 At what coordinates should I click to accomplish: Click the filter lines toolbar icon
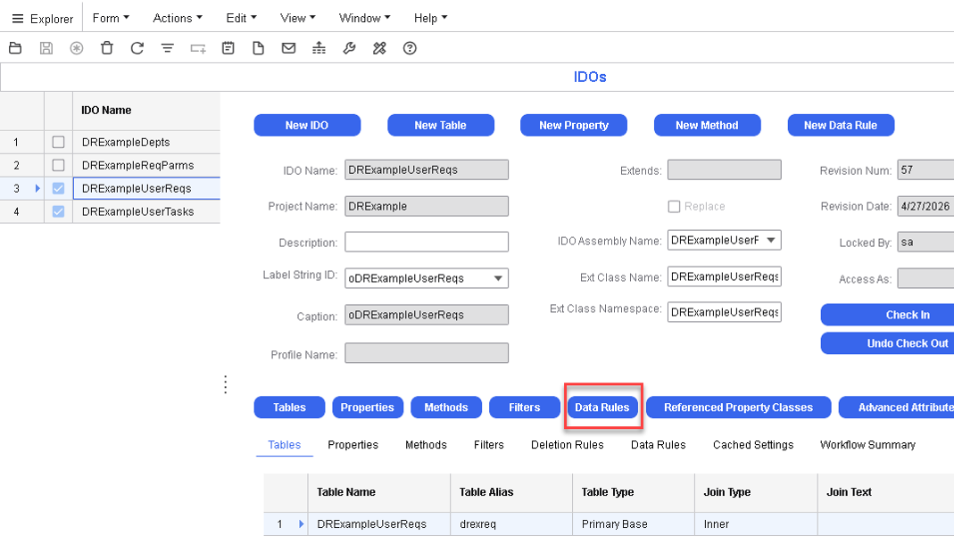tap(167, 48)
